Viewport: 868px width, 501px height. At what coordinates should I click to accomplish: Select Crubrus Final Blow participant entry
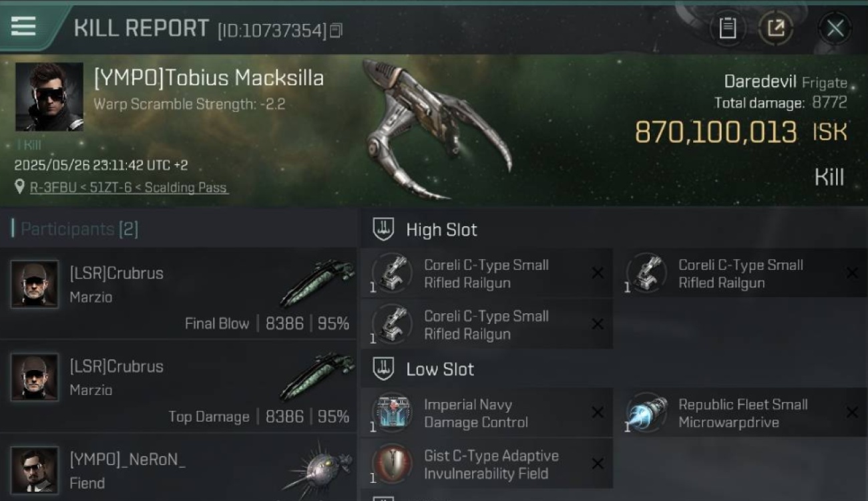[178, 294]
